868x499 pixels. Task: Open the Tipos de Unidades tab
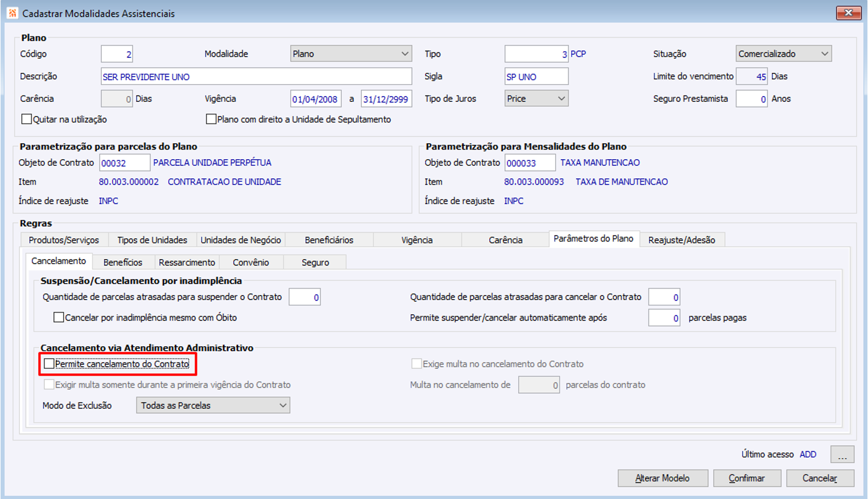pos(152,240)
